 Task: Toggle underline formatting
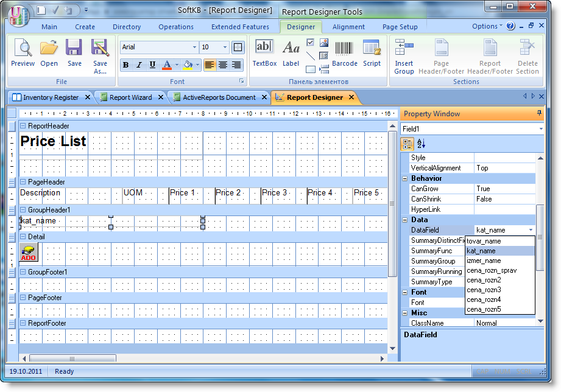(152, 65)
